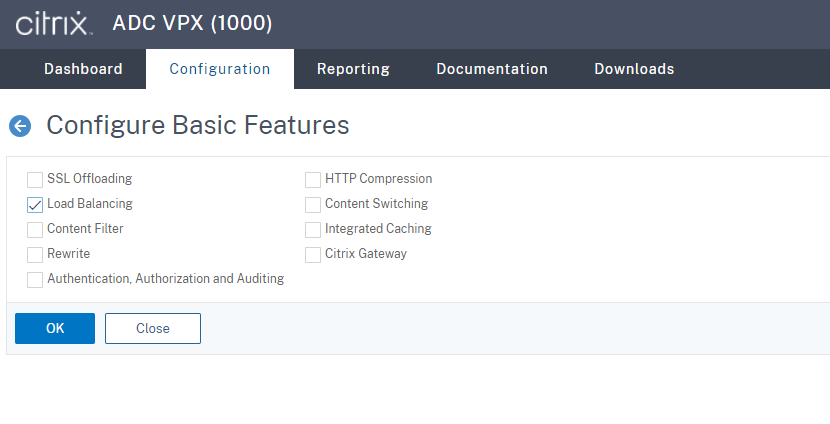The height and width of the screenshot is (424, 830).
Task: Turn on HTTP Compression checkbox
Action: (313, 179)
